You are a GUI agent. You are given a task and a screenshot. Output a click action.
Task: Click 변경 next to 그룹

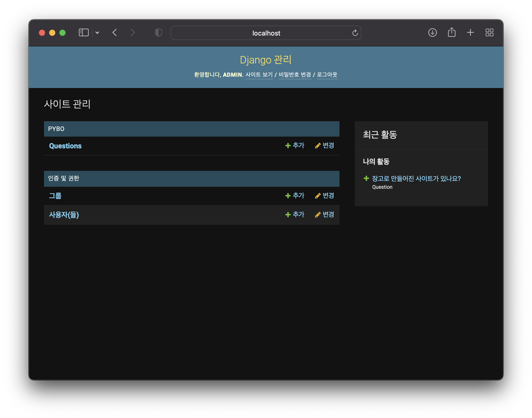pos(325,196)
